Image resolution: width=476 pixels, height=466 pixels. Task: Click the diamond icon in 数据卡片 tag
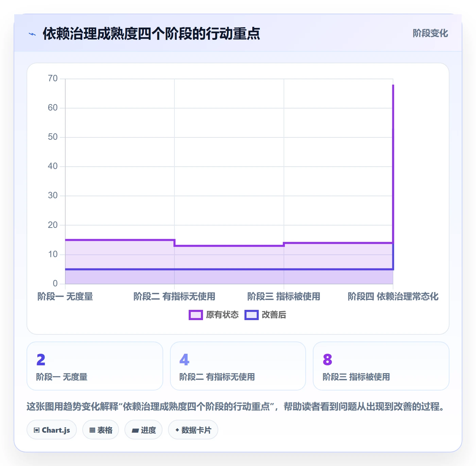[x=177, y=430]
